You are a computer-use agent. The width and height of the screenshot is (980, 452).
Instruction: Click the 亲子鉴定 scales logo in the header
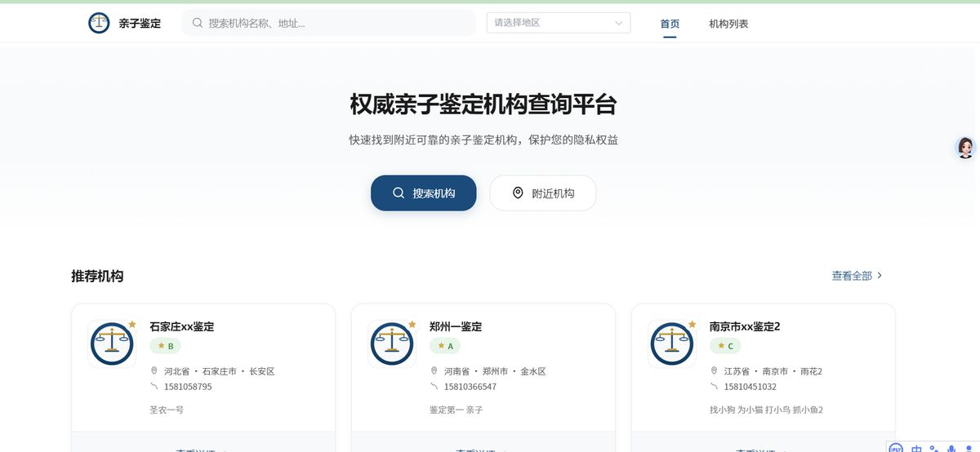tap(99, 23)
